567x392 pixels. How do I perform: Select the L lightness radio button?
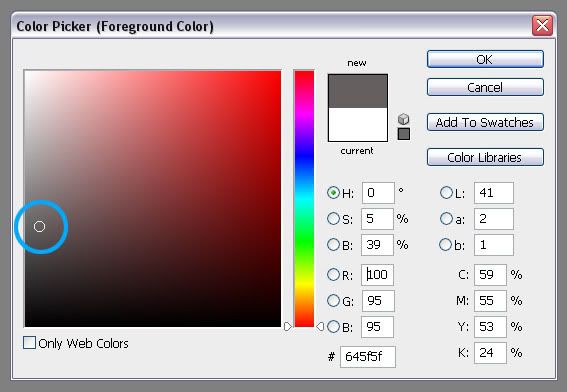(446, 192)
